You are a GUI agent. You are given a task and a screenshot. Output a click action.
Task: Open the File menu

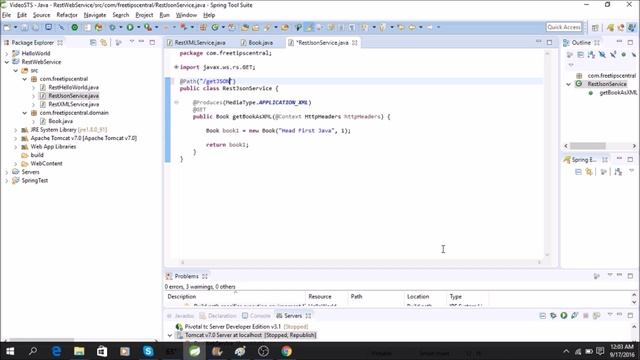click(x=7, y=15)
